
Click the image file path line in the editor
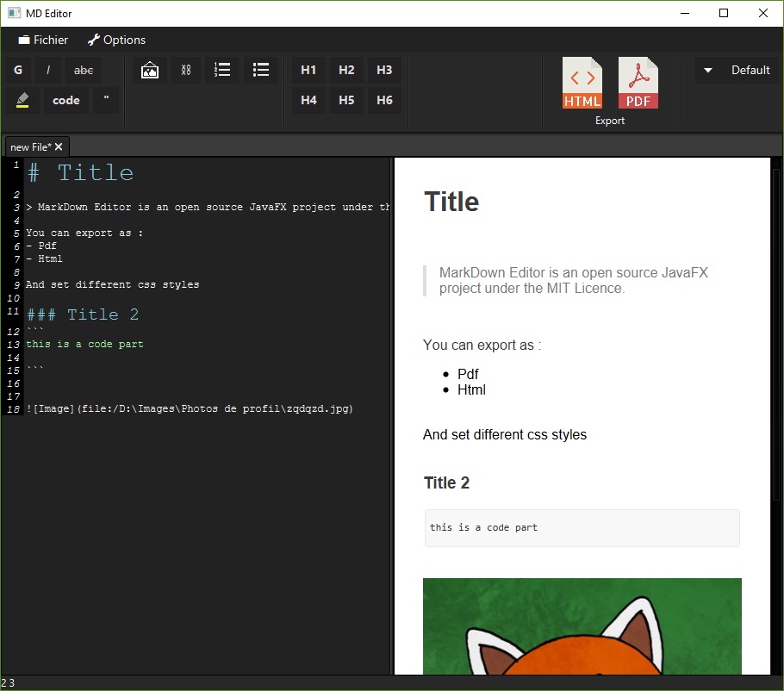click(190, 409)
